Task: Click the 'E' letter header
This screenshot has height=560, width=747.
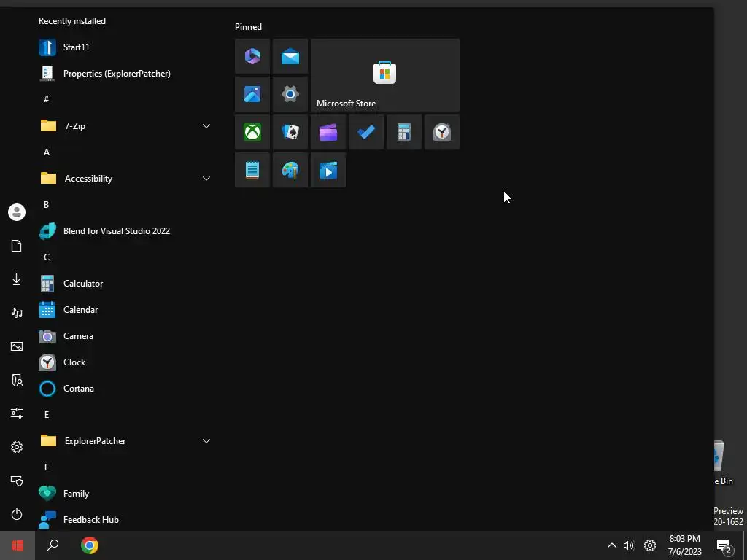Action: pos(46,415)
